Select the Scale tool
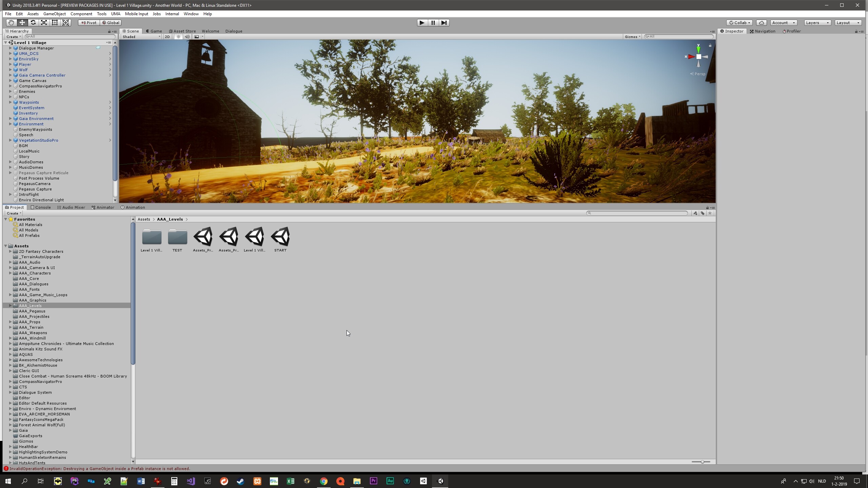Screen dimensions: 868x488 [44, 23]
